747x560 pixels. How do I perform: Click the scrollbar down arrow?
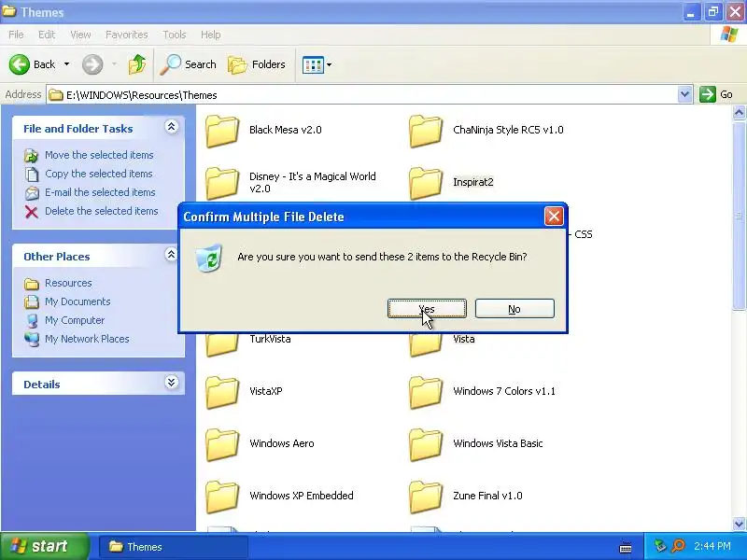[x=739, y=524]
